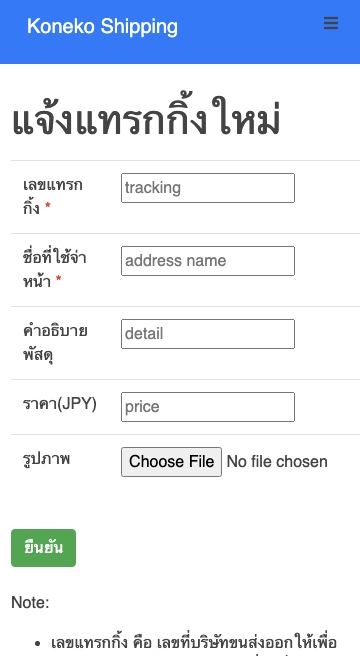Screen dimensions: 360x656
Task: Click the Note: text below the form
Action: (30, 602)
